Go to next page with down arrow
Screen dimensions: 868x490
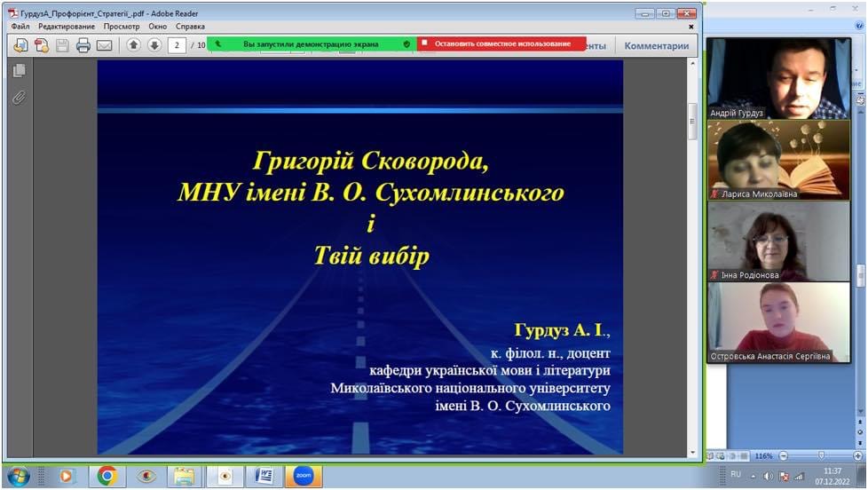click(x=154, y=45)
